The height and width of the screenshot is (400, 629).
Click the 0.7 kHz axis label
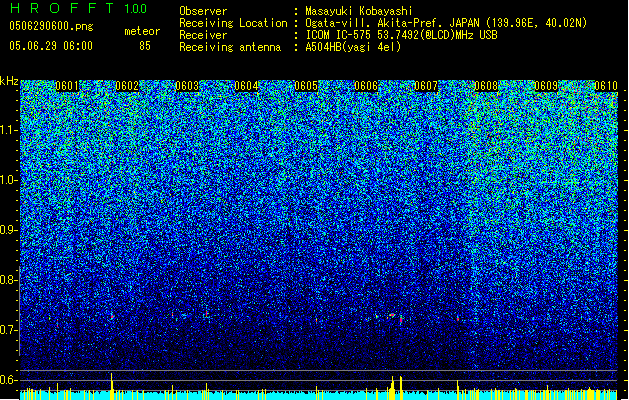pyautogui.click(x=9, y=330)
